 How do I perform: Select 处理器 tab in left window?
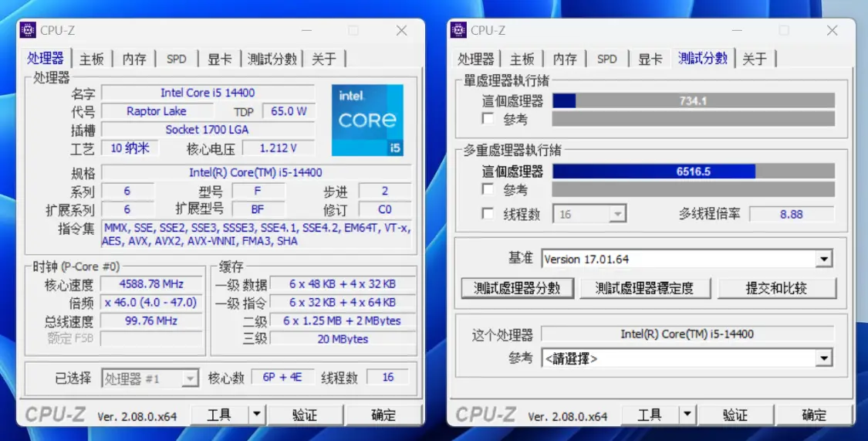pyautogui.click(x=46, y=58)
